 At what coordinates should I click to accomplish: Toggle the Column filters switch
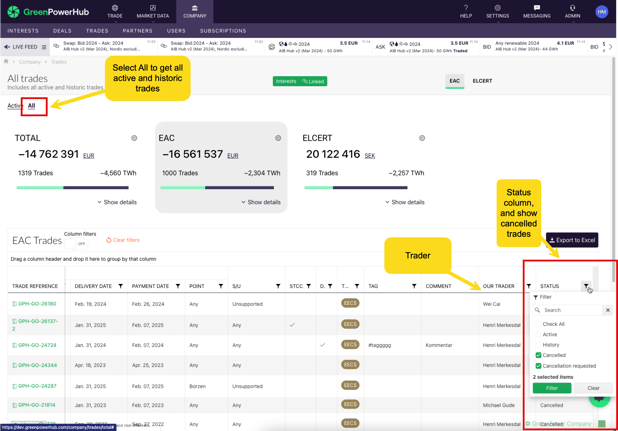click(x=76, y=243)
